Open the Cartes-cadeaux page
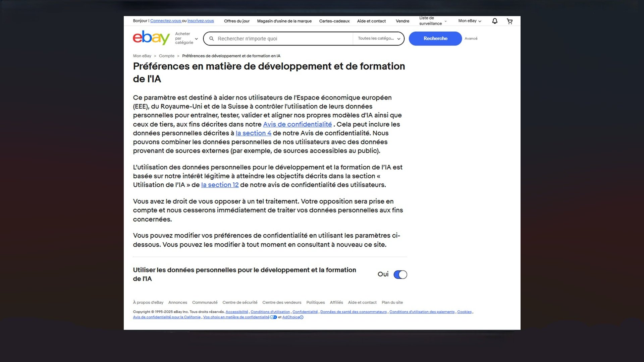The width and height of the screenshot is (644, 362). (x=334, y=21)
